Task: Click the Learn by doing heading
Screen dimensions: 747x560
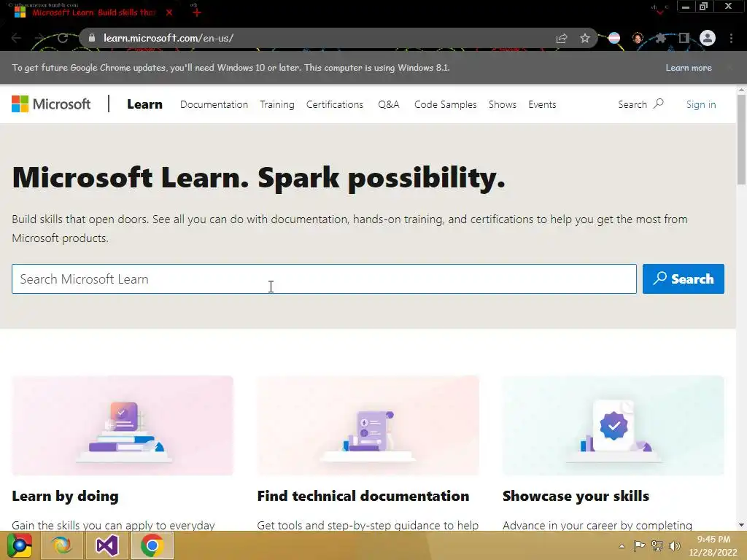Action: (x=65, y=496)
